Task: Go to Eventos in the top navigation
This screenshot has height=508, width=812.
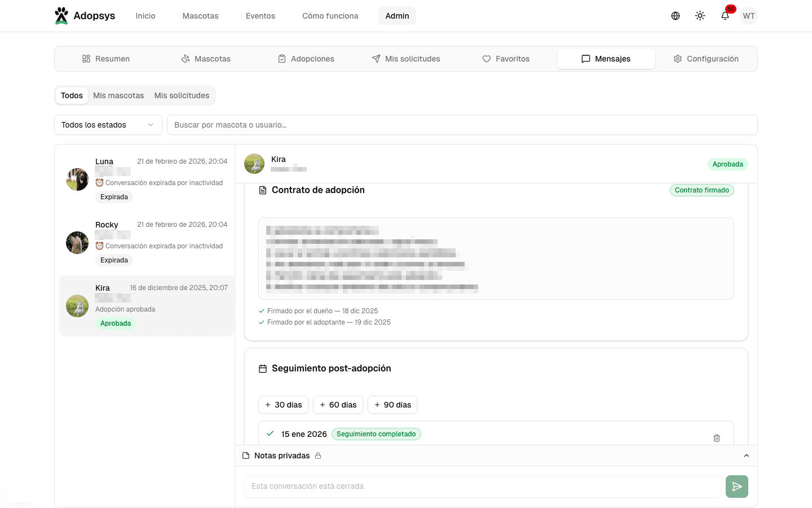Action: pyautogui.click(x=260, y=16)
